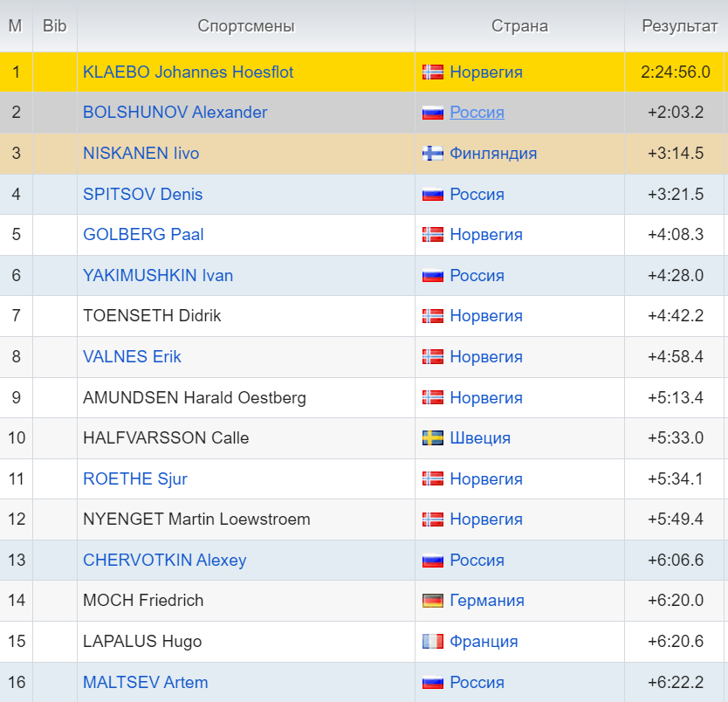Open GOLBERG Paal athlete profile
Image resolution: width=728 pixels, height=702 pixels.
coord(143,235)
